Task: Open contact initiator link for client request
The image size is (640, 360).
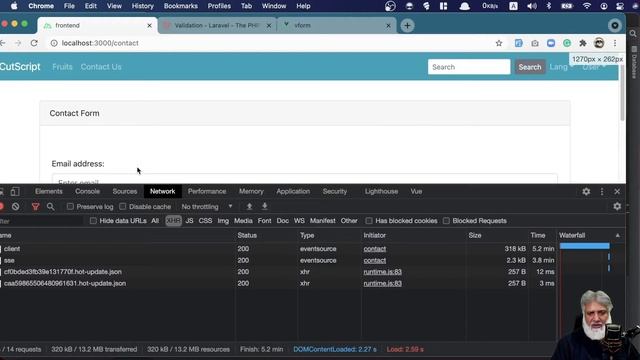Action: (x=375, y=249)
